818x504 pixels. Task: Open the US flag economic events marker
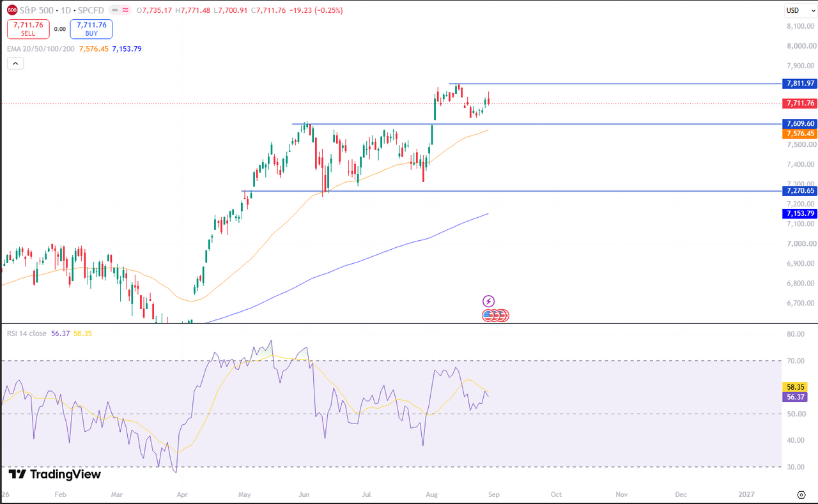[489, 315]
